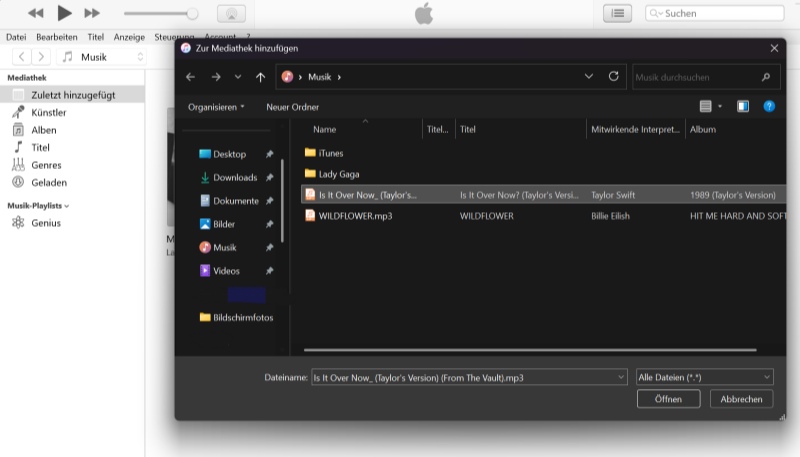The width and height of the screenshot is (800, 457).
Task: Skip to next track with fast-forward icon
Action: (92, 13)
